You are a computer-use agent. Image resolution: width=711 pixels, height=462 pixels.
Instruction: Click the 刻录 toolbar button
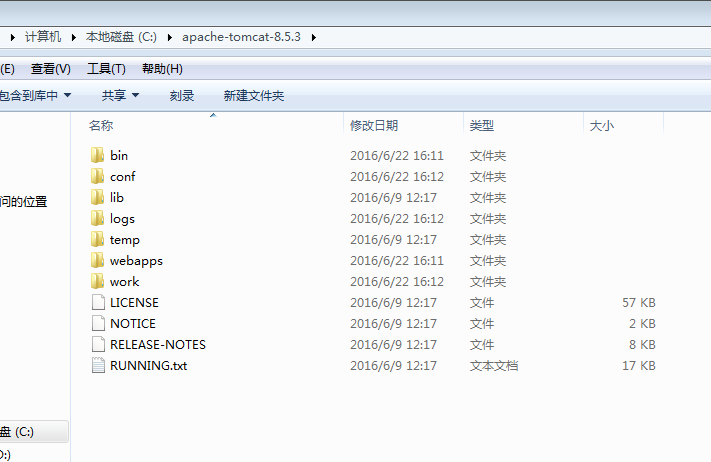182,95
